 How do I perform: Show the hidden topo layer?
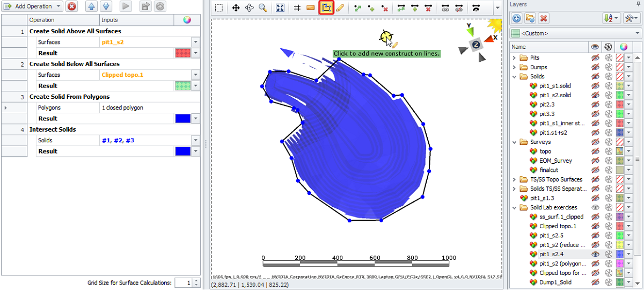pos(595,151)
